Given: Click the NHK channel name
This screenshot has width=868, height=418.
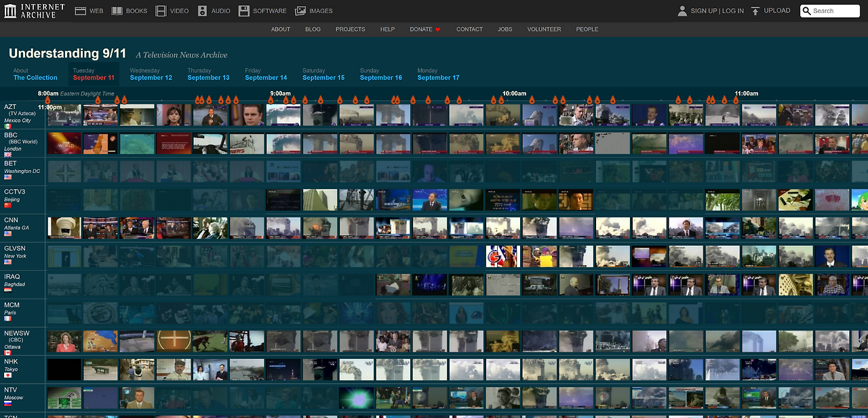Looking at the screenshot, I should coord(11,362).
